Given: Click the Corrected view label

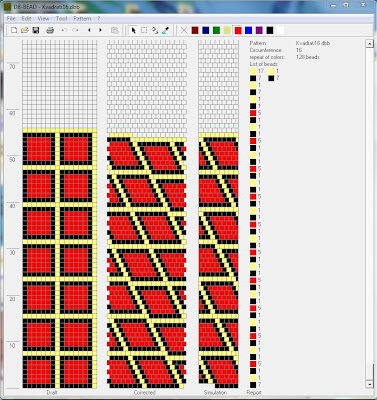Looking at the screenshot, I should pyautogui.click(x=145, y=393).
